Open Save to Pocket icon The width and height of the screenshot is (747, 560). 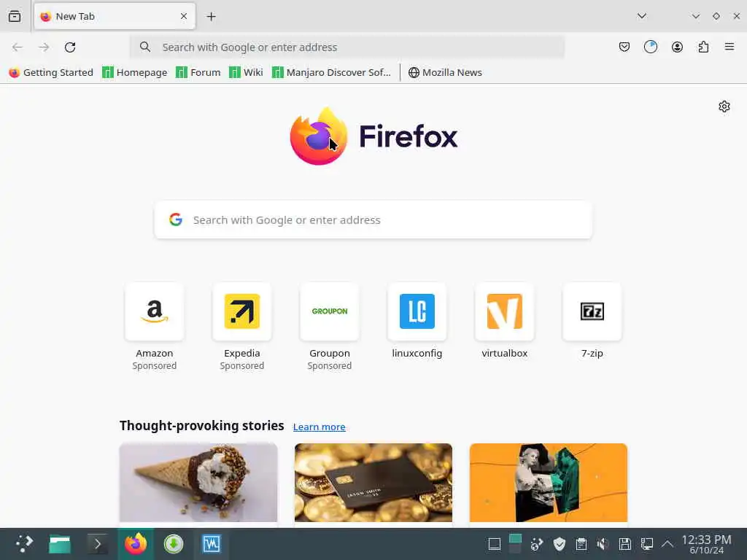tap(624, 47)
